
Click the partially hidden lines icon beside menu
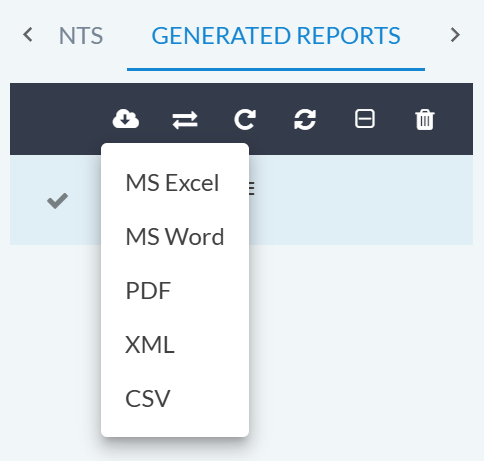point(252,188)
